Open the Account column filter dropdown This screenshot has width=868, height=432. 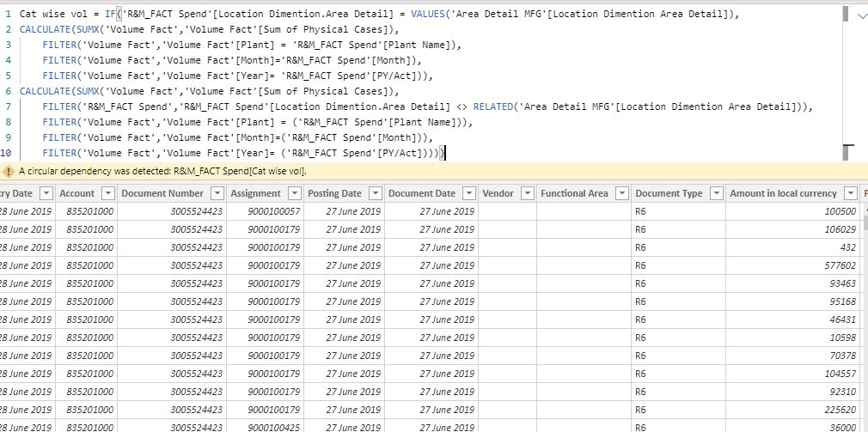[x=108, y=193]
